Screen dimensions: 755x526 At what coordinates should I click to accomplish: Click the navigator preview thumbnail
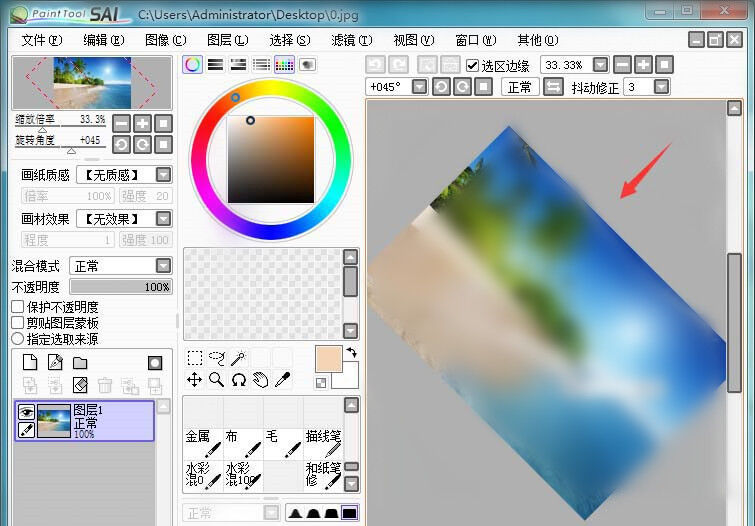(x=91, y=83)
